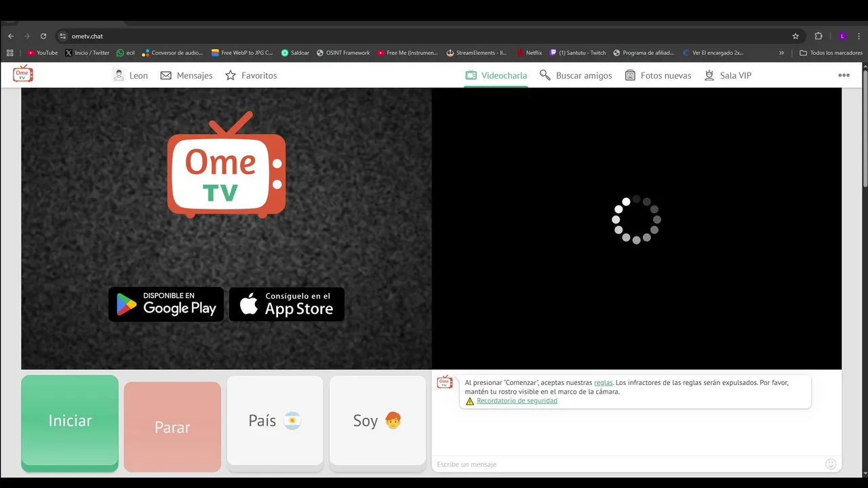Image resolution: width=868 pixels, height=488 pixels.
Task: Open Todos los marcadores folder
Action: coord(831,52)
